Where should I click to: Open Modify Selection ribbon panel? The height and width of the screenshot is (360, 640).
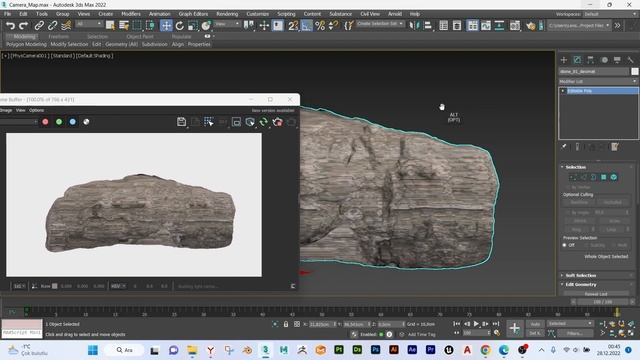coord(69,44)
